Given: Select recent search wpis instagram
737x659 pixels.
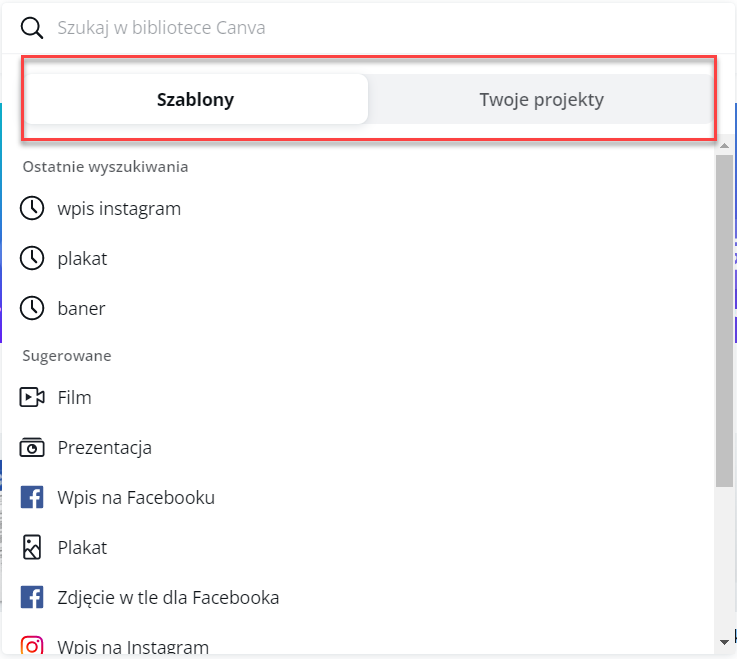Looking at the screenshot, I should coord(119,209).
